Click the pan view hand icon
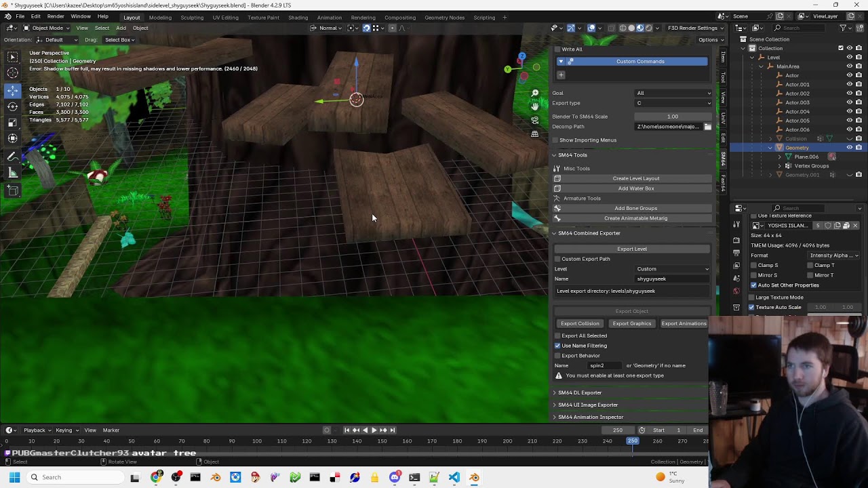The height and width of the screenshot is (488, 868). click(x=535, y=106)
